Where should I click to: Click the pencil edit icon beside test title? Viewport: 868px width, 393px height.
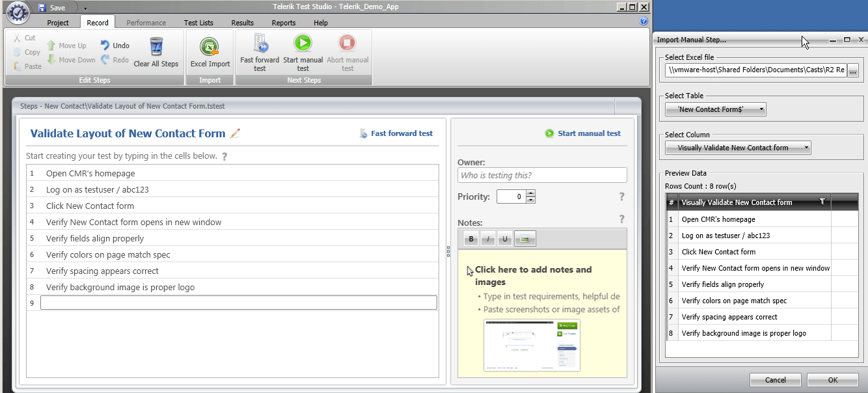[x=235, y=133]
